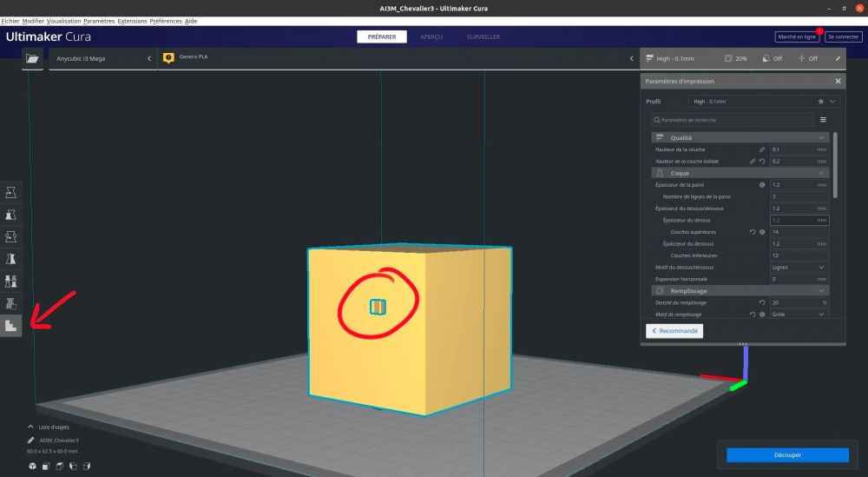Open file using the folder icon
The width and height of the screenshot is (868, 477).
tap(33, 58)
